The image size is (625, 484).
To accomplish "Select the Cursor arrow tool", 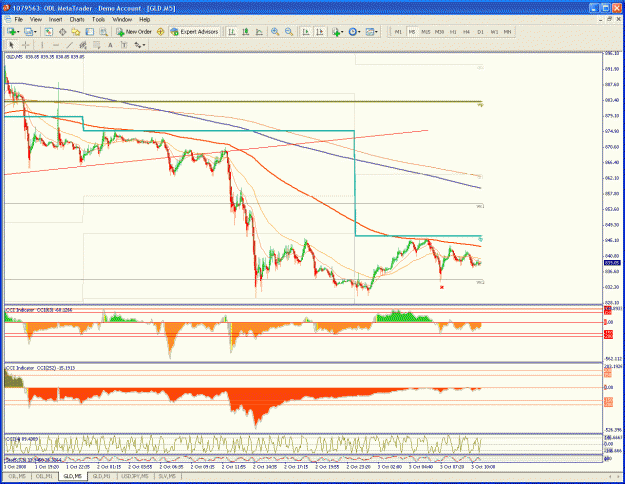I will (11, 45).
